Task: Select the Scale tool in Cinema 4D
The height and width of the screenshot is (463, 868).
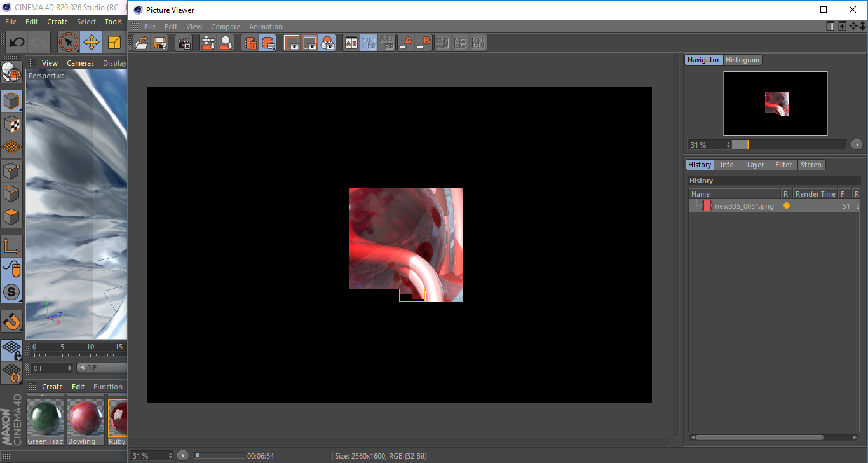Action: (114, 43)
